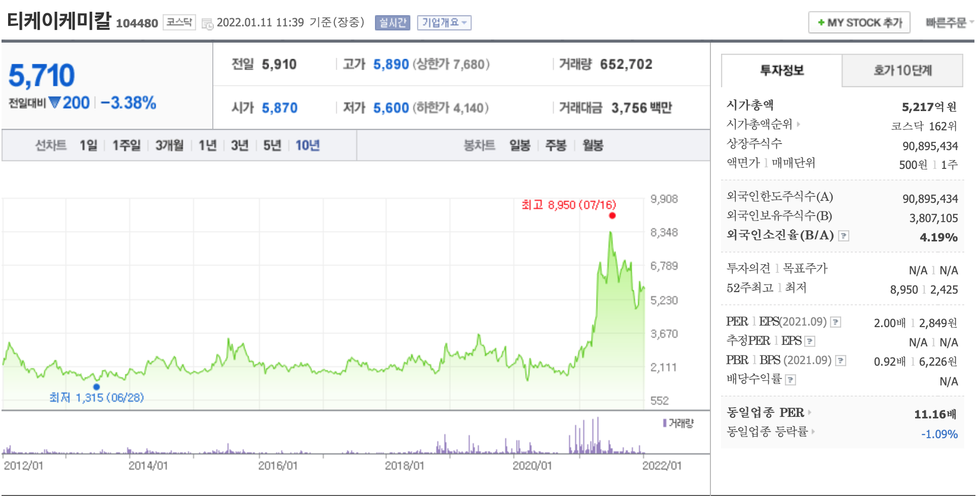This screenshot has height=496, width=980.
Task: Click the 외국인소진율 value 4.19%
Action: [938, 237]
